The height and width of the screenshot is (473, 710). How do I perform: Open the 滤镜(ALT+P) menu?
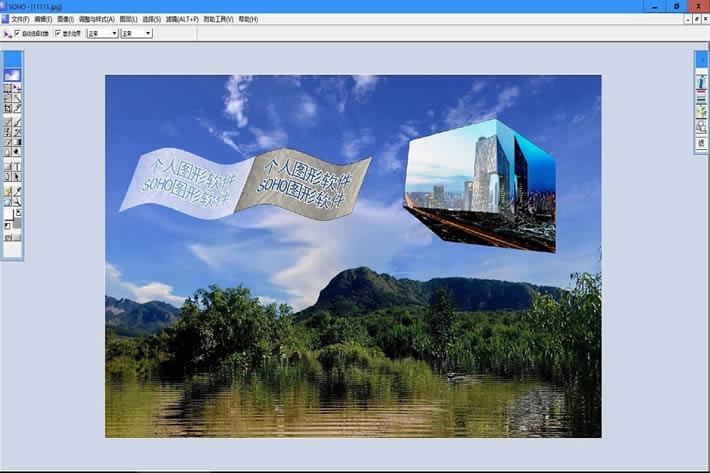coord(181,19)
